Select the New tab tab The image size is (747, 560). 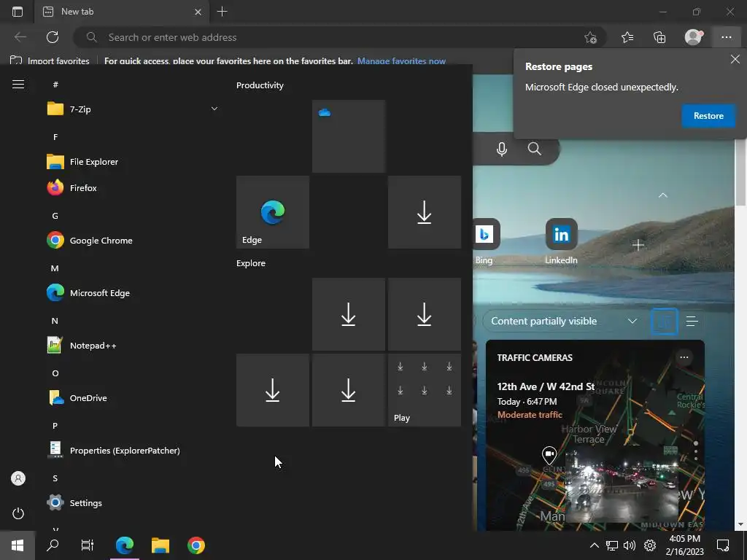click(x=122, y=12)
